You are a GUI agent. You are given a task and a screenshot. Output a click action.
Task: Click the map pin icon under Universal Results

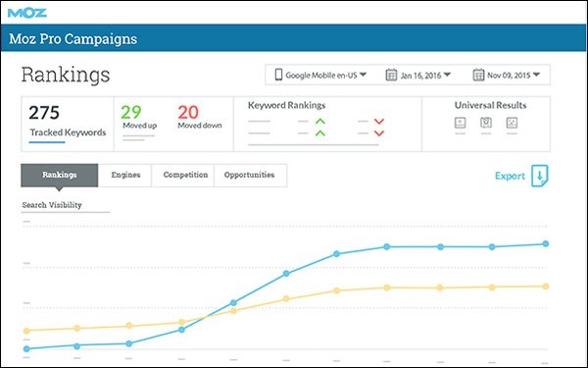coord(486,123)
